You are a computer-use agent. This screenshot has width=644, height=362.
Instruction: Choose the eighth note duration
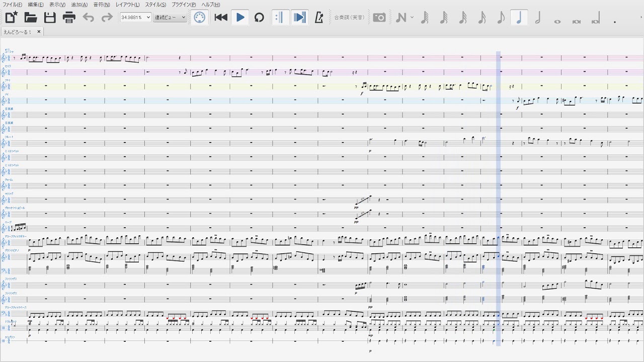pos(500,18)
